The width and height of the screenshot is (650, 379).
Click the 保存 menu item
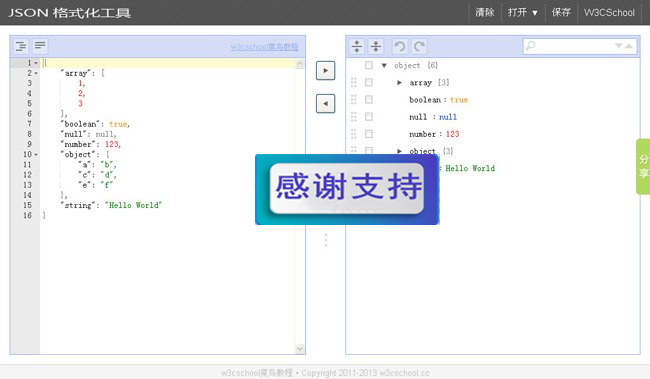[561, 12]
